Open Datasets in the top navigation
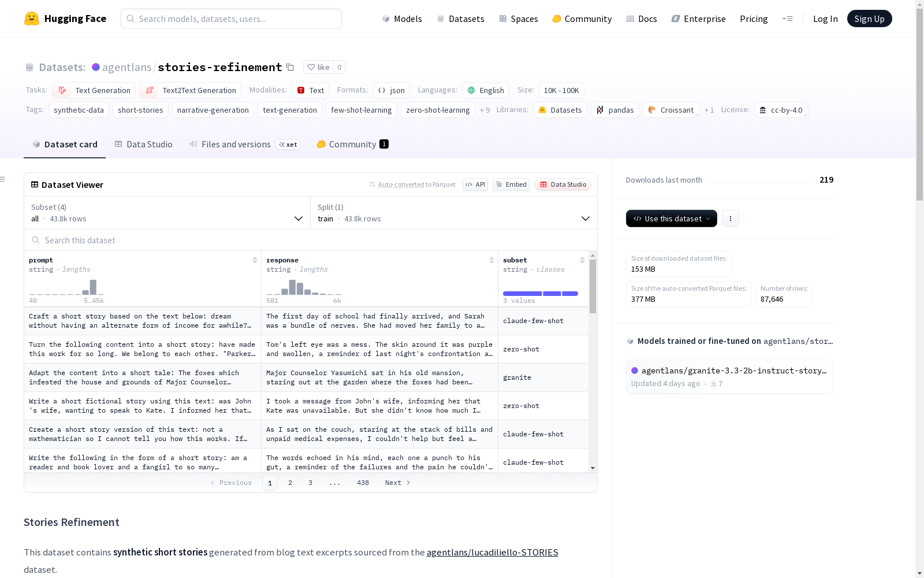 [460, 18]
